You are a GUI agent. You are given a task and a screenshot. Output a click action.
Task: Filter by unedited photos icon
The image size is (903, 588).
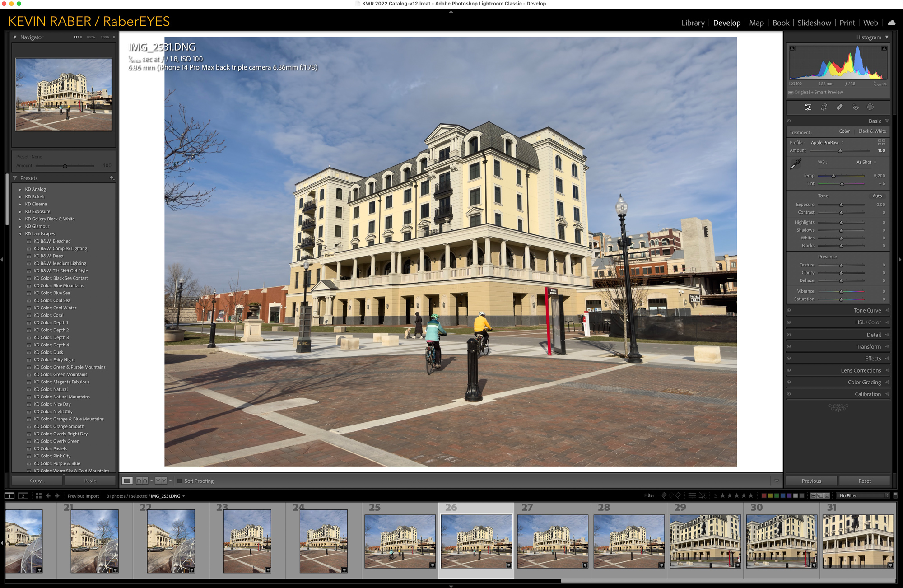click(703, 495)
